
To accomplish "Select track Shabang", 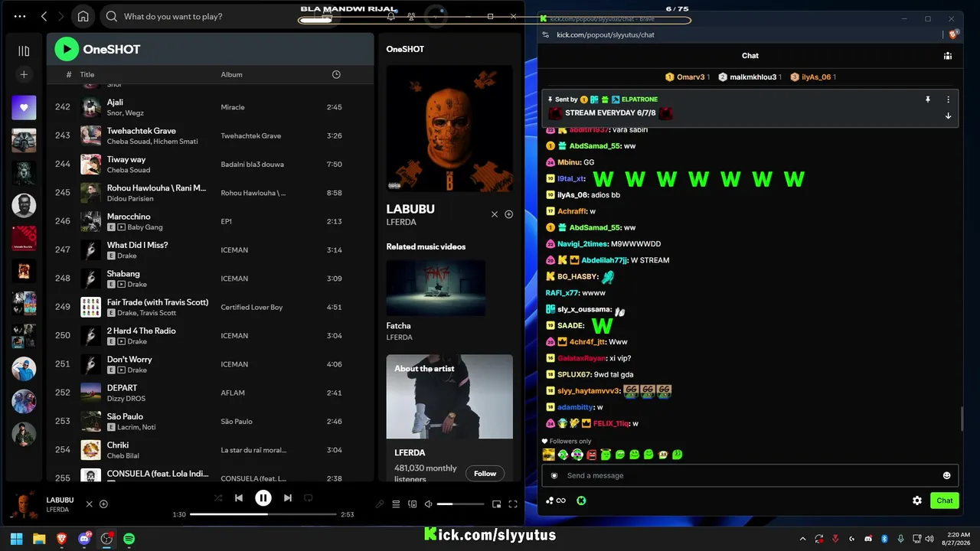I will pyautogui.click(x=123, y=273).
